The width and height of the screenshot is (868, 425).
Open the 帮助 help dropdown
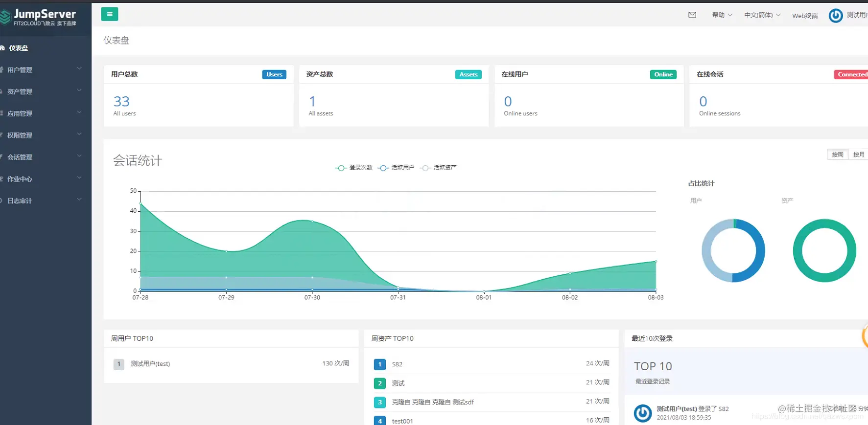[722, 15]
